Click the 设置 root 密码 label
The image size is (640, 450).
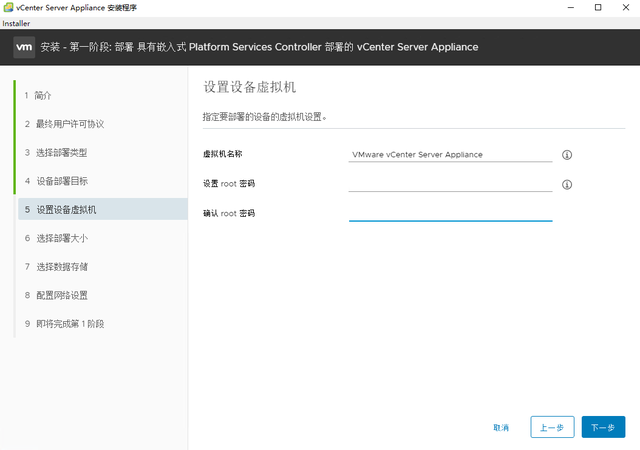(229, 184)
